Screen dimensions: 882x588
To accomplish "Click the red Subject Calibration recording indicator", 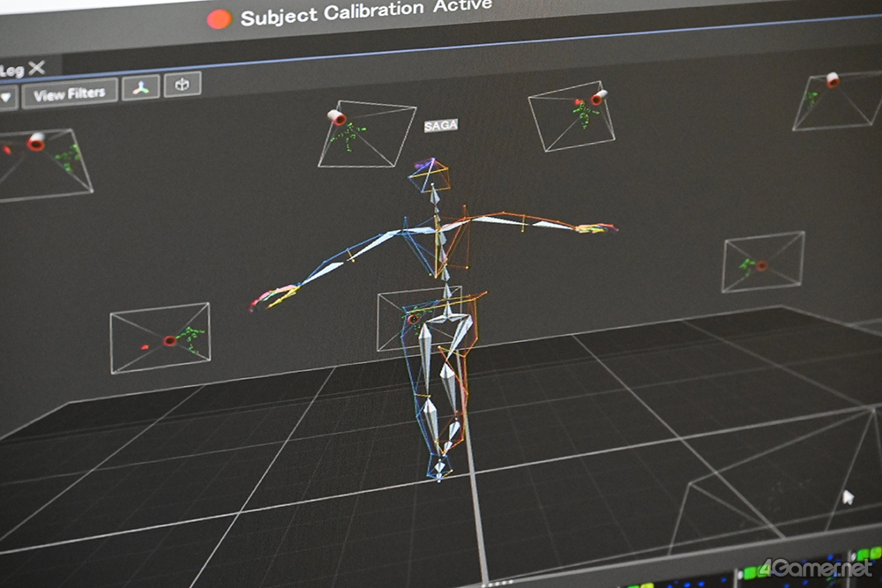I will pyautogui.click(x=219, y=19).
